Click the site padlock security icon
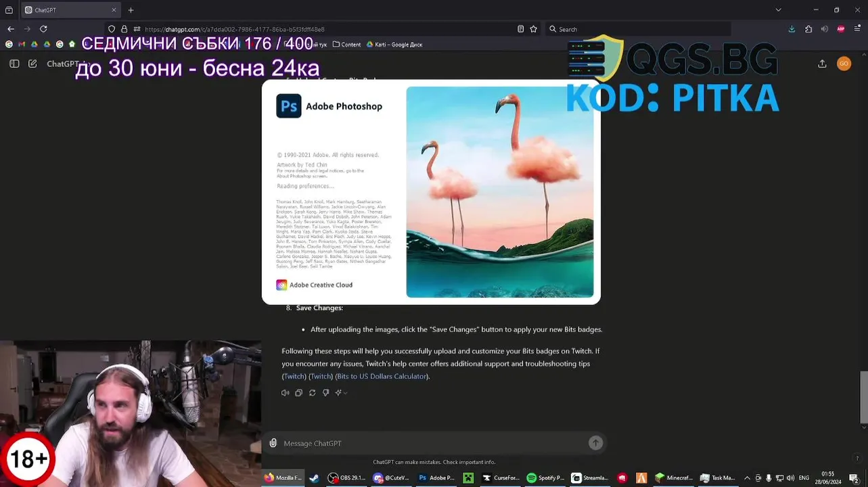 coord(124,29)
